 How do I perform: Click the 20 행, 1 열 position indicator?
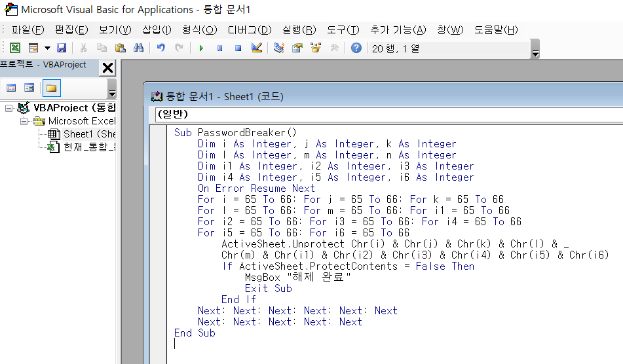coord(395,48)
